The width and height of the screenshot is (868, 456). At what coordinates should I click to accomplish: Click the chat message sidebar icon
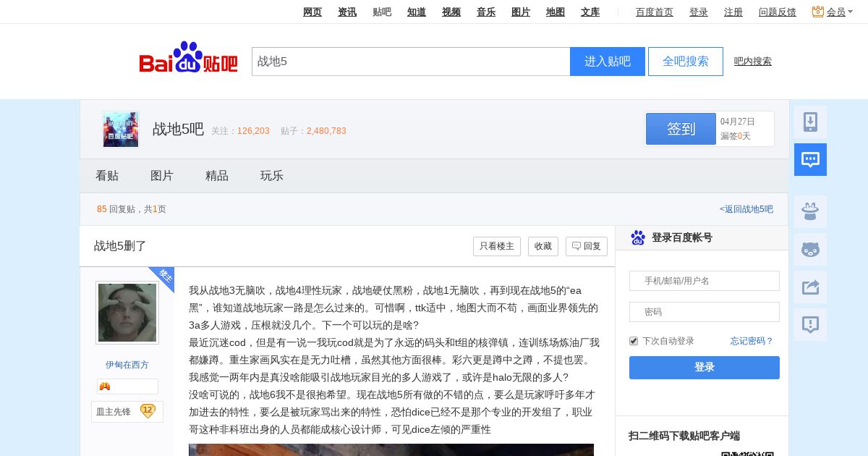(x=810, y=160)
